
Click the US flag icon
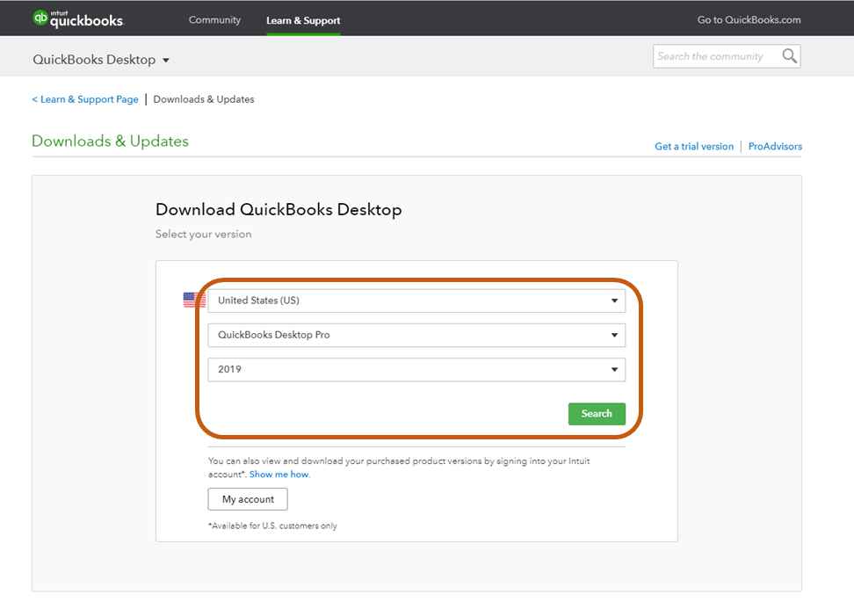coord(194,301)
